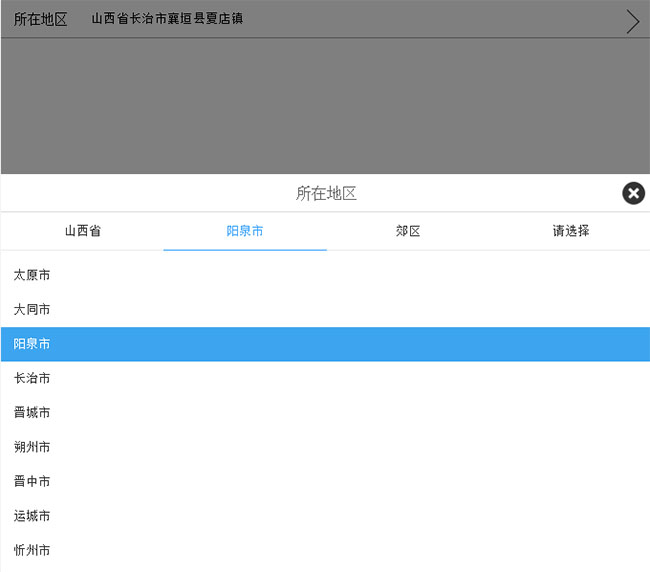
Task: Tap the 所在地区 label in the top row
Action: point(41,19)
